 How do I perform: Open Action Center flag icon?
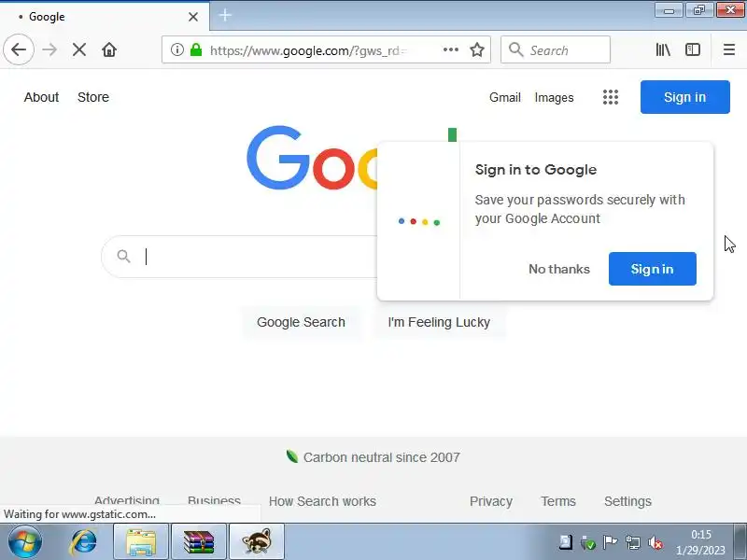(x=610, y=542)
